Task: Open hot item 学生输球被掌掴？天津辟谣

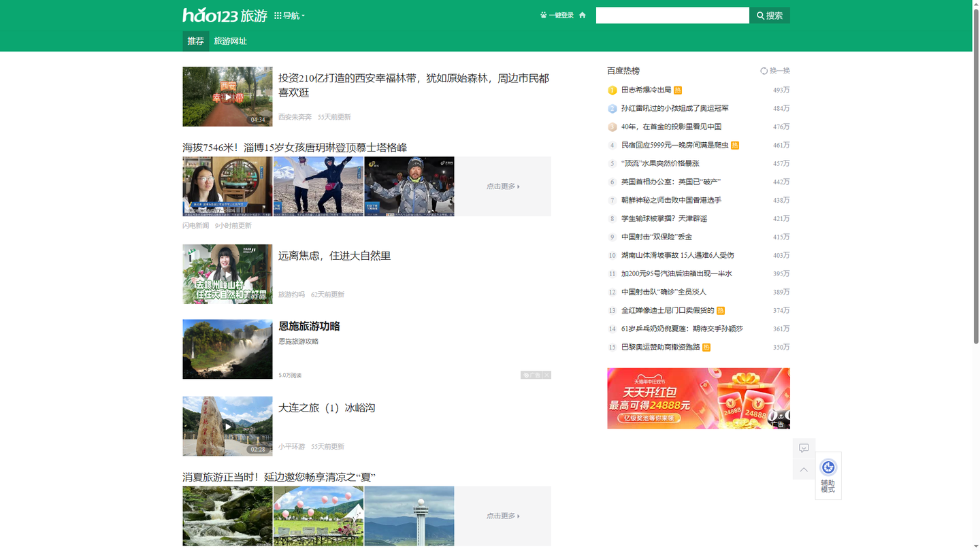Action: click(x=664, y=218)
